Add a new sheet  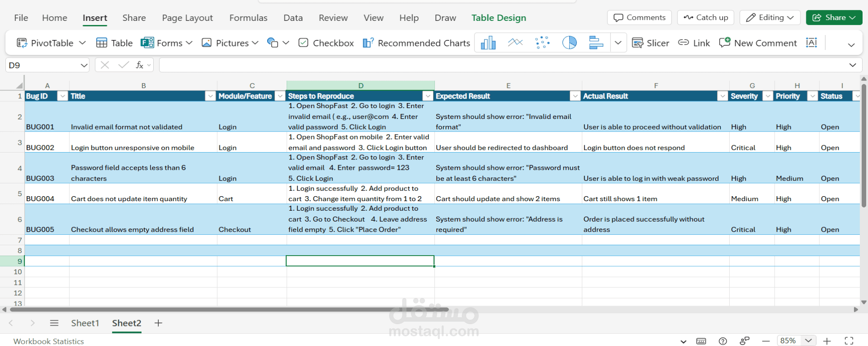coord(158,323)
